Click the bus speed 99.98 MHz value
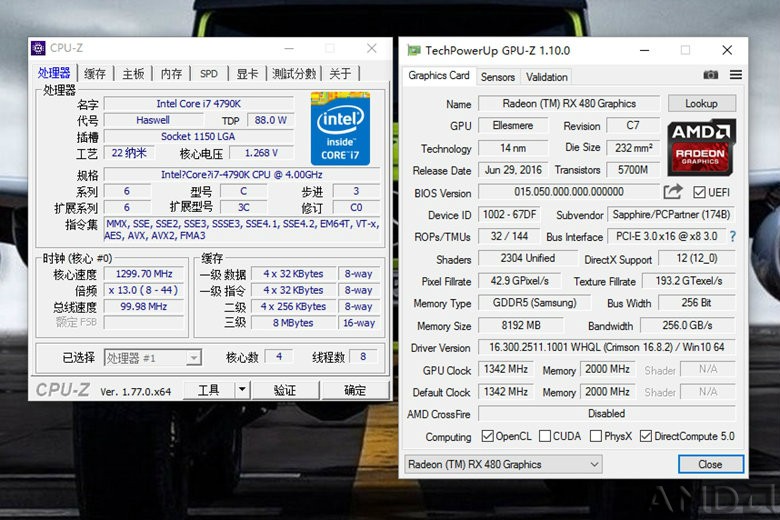 click(x=144, y=307)
